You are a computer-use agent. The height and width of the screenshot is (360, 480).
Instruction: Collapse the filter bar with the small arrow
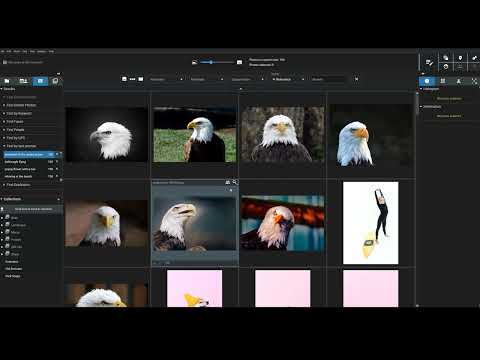click(241, 89)
